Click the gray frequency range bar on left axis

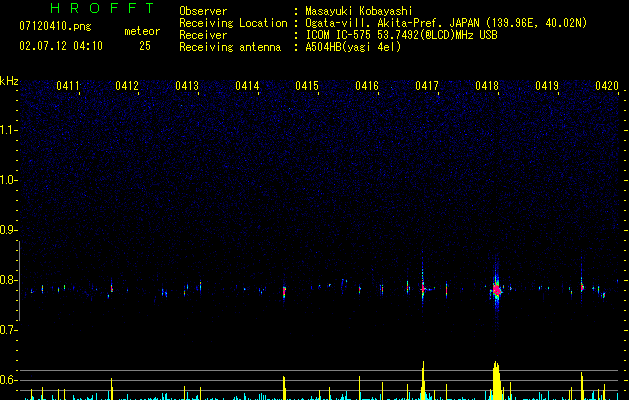click(19, 281)
